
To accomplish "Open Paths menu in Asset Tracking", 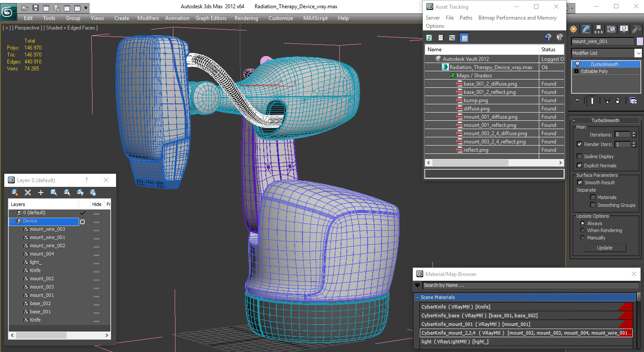I will (466, 18).
